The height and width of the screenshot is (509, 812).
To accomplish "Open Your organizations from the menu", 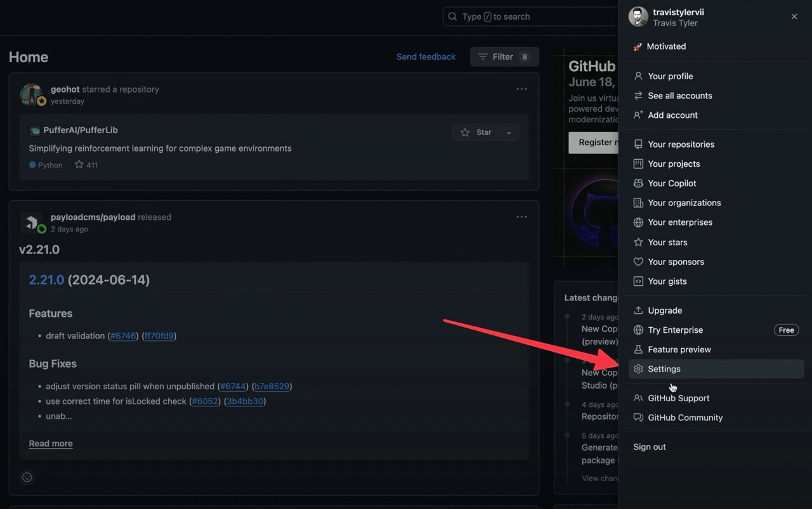I will click(x=684, y=203).
